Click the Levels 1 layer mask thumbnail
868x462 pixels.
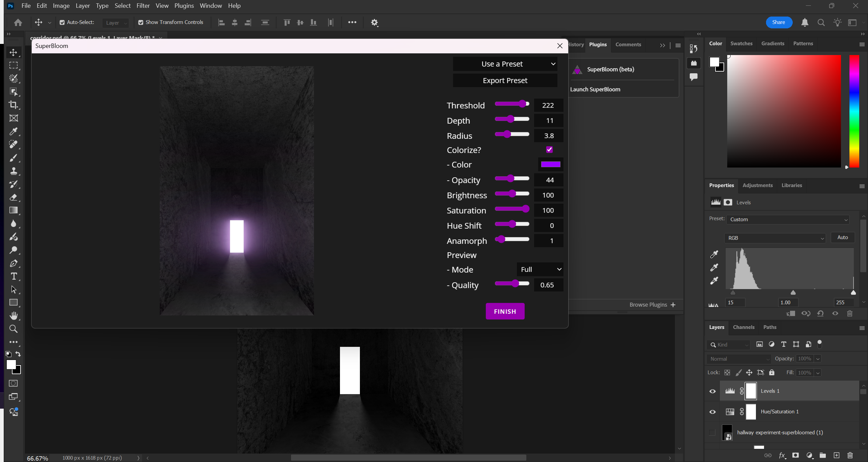(751, 391)
